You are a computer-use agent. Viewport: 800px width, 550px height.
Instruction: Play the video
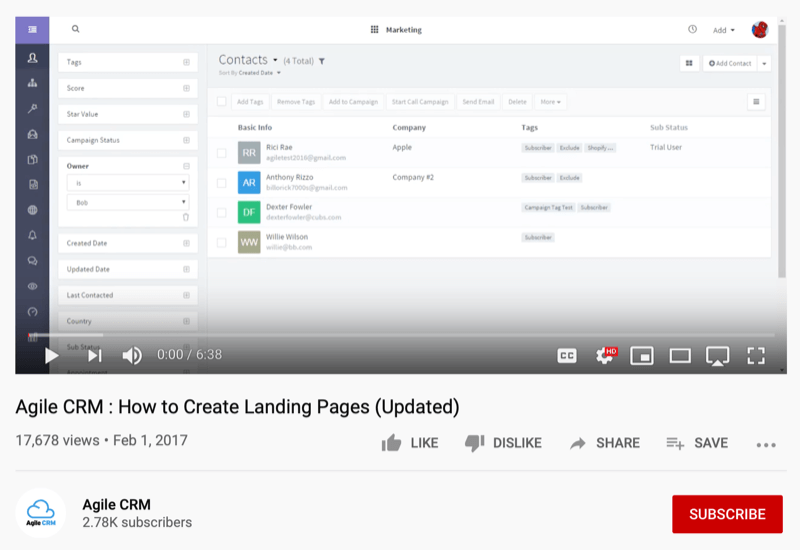click(52, 355)
